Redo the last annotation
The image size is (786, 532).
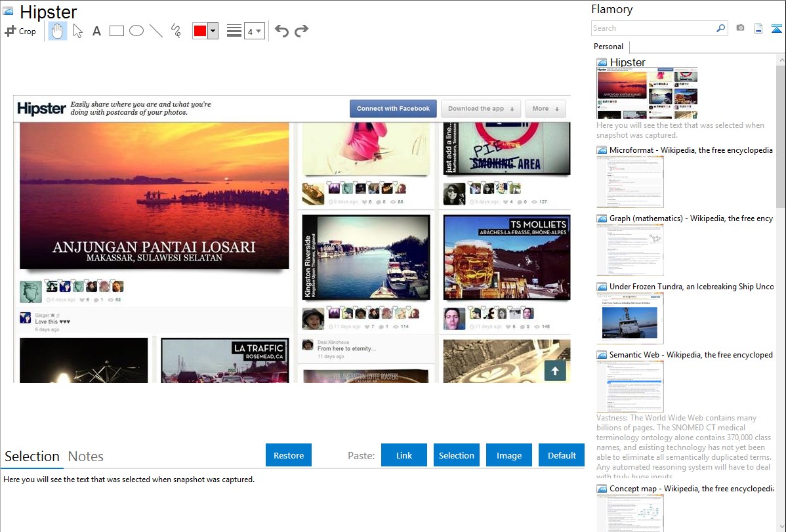301,31
